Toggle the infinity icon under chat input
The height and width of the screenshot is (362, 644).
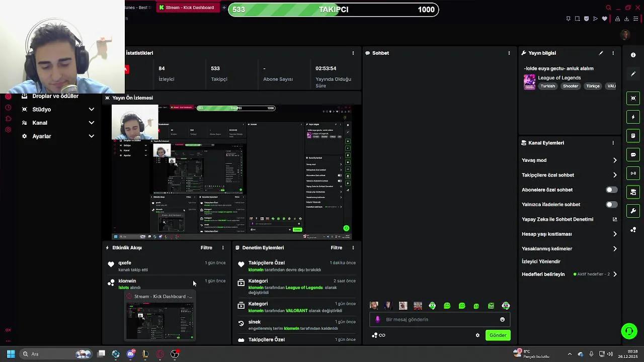pos(382,335)
